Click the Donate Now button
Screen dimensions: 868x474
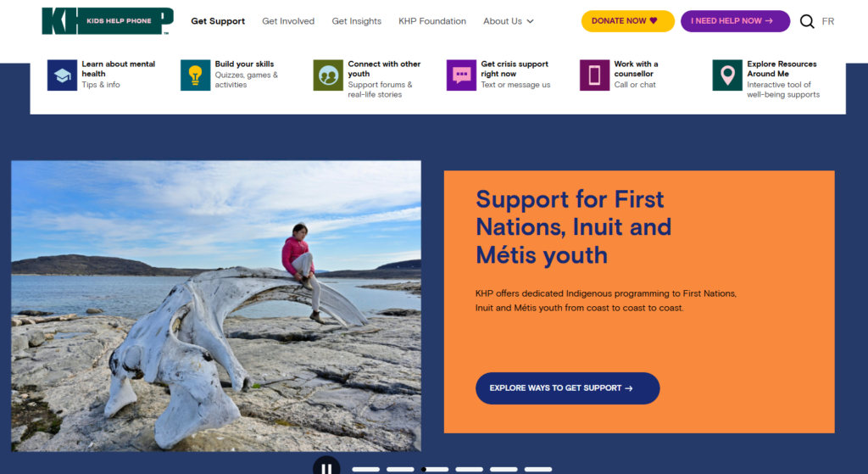(x=628, y=21)
